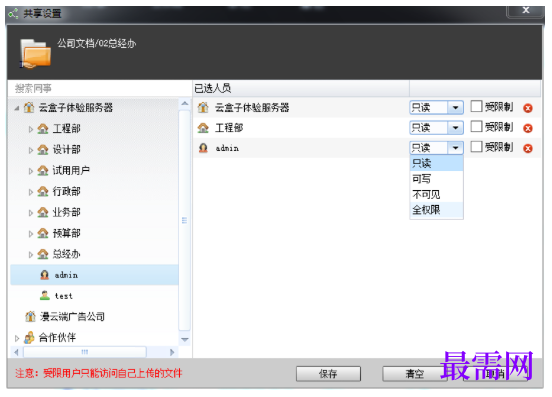
Task: Choose 不可见 in the dropdown list
Action: (x=437, y=194)
